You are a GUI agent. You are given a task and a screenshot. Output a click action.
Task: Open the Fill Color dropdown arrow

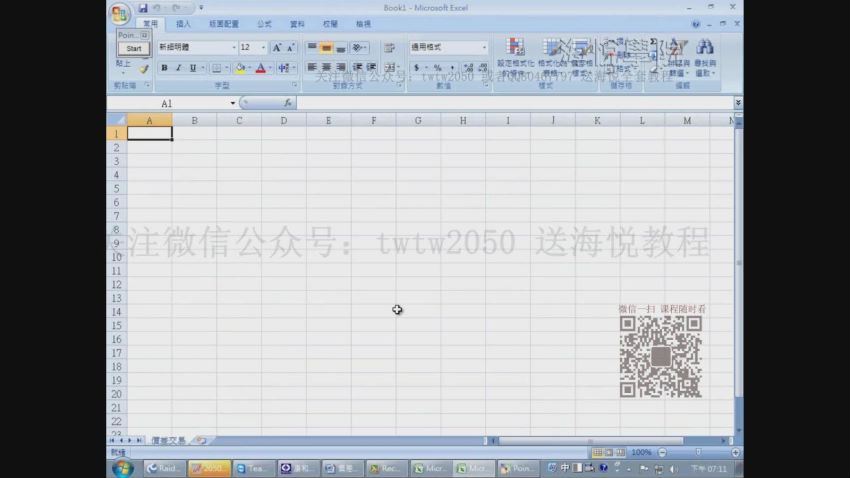tap(249, 68)
